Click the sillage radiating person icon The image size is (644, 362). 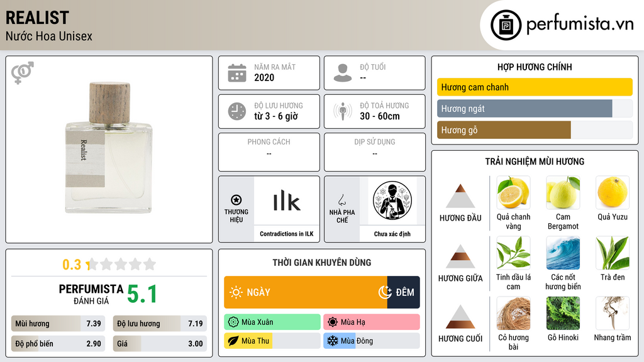coord(343,111)
